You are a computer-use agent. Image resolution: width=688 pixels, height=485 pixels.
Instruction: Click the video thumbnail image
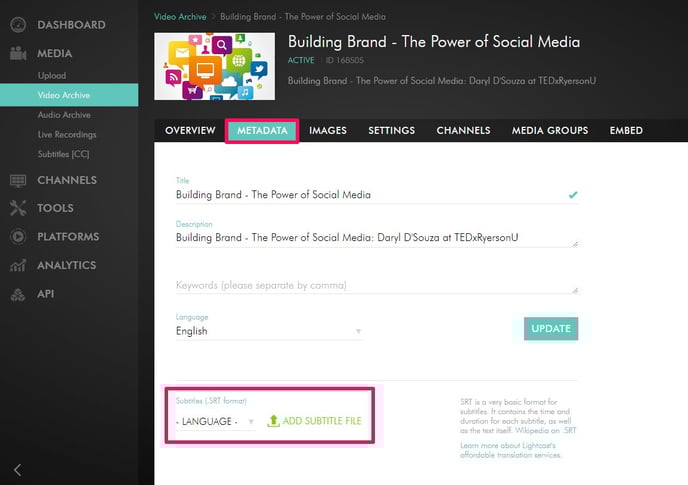(214, 66)
